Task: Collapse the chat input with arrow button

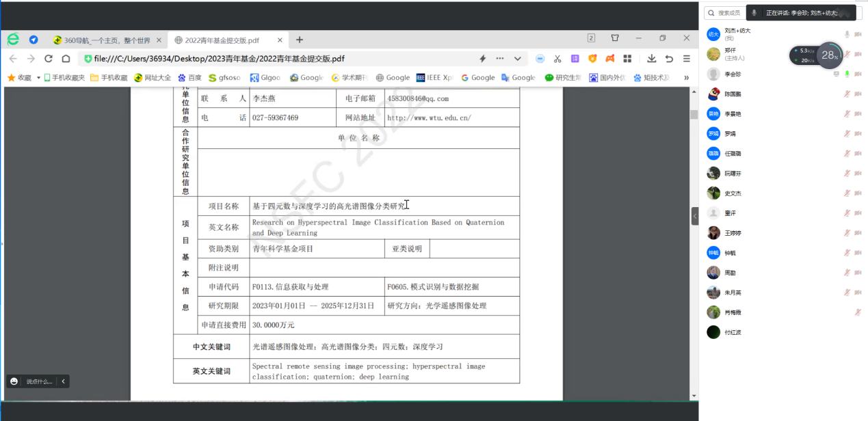Action: [63, 381]
